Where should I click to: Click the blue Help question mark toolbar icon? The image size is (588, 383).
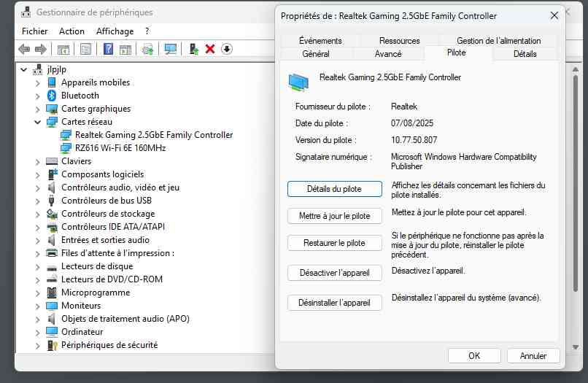coord(108,49)
